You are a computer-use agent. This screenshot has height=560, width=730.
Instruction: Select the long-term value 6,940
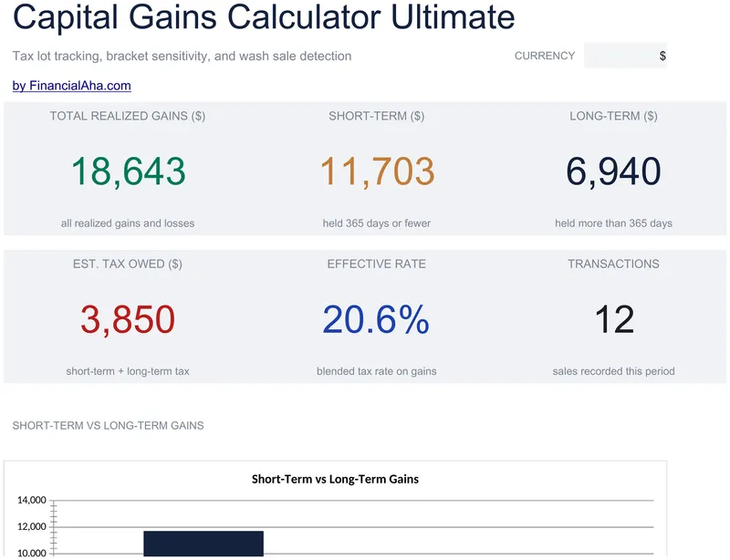coord(613,171)
